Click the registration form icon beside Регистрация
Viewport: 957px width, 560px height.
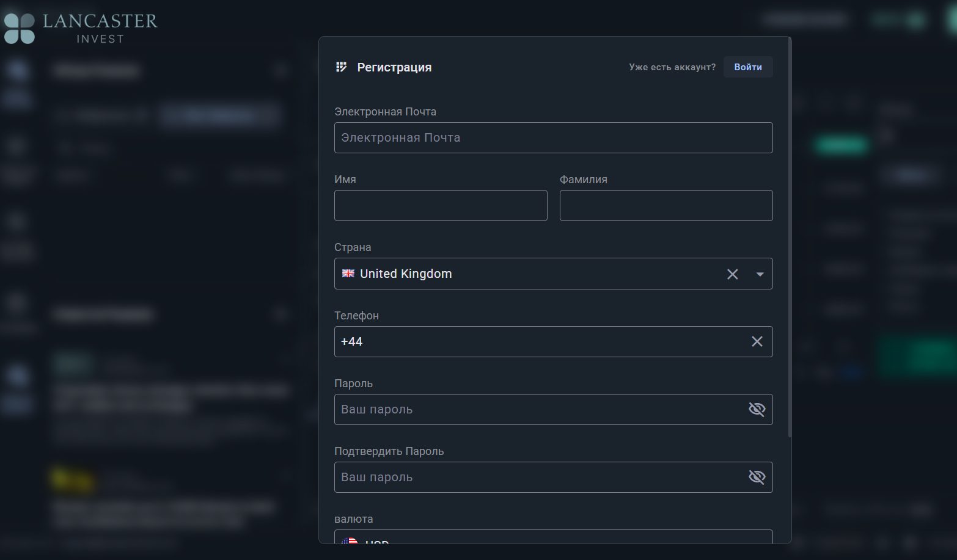pyautogui.click(x=342, y=67)
